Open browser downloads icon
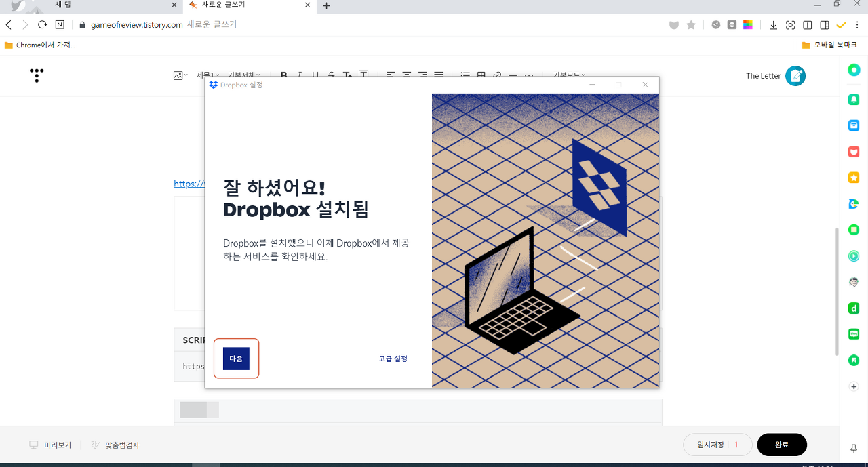This screenshot has width=868, height=467. click(773, 25)
